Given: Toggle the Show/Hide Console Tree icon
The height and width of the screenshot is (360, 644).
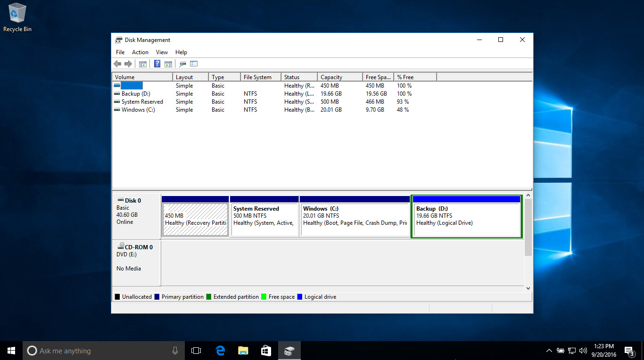Looking at the screenshot, I should [143, 64].
